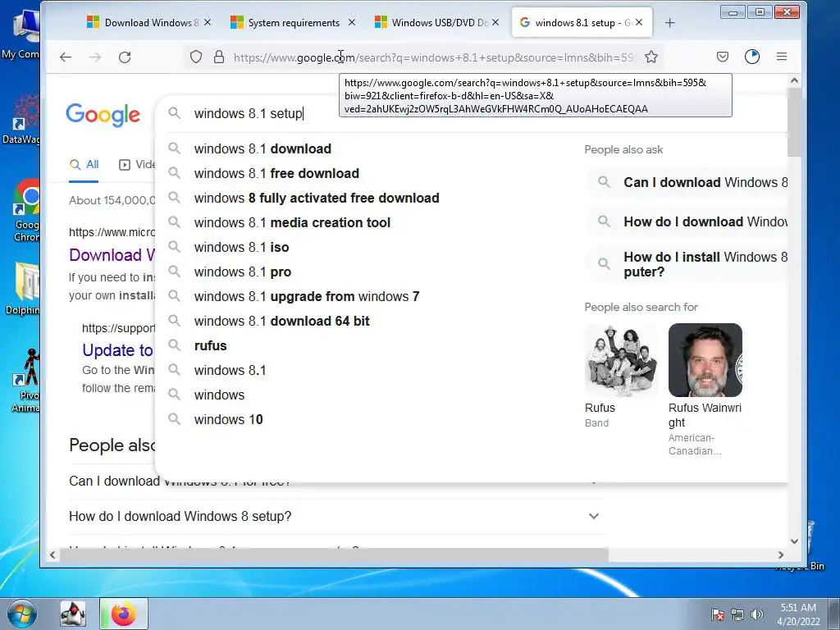840x630 pixels.
Task: Switch to the System requirements tab
Action: [293, 22]
